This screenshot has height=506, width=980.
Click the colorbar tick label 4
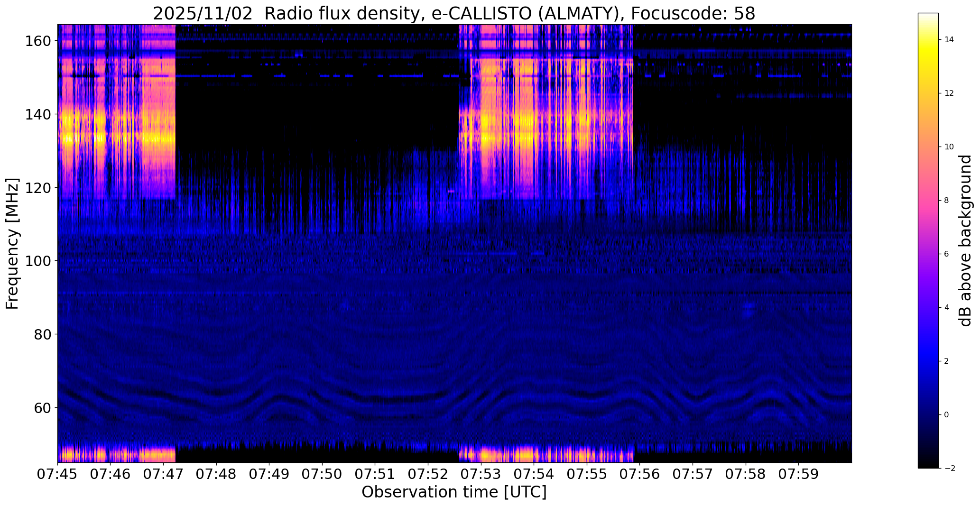click(x=946, y=308)
